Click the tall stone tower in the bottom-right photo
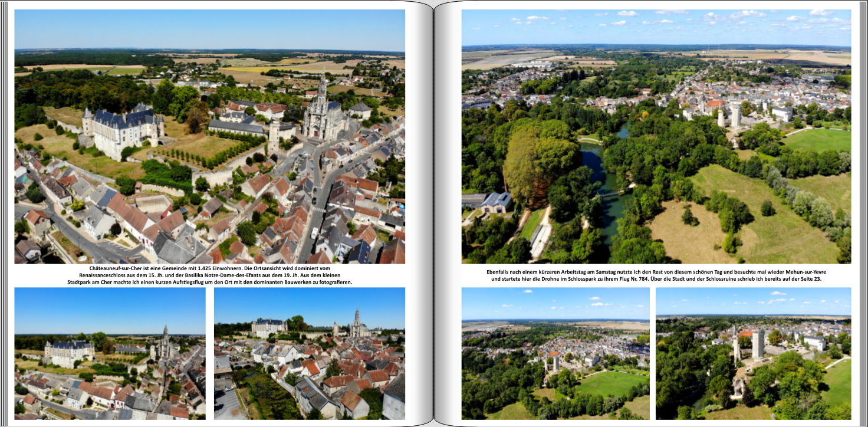Image resolution: width=868 pixels, height=427 pixels. click(x=757, y=343)
